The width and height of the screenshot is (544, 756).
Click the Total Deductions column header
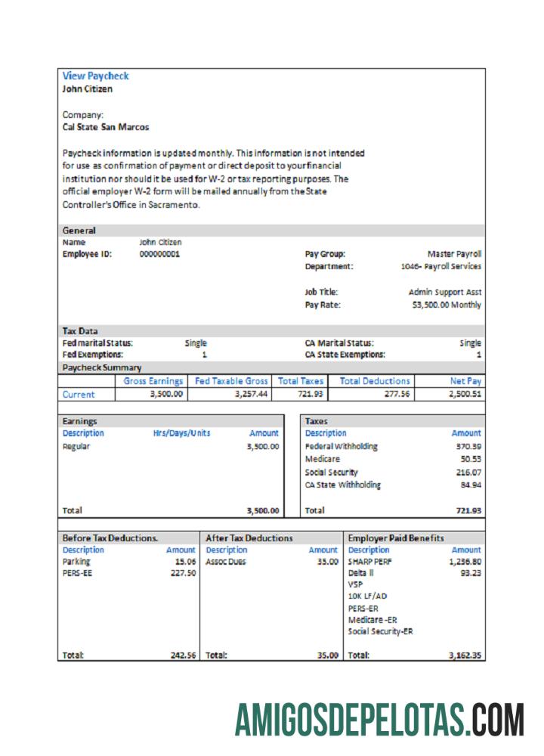[375, 381]
